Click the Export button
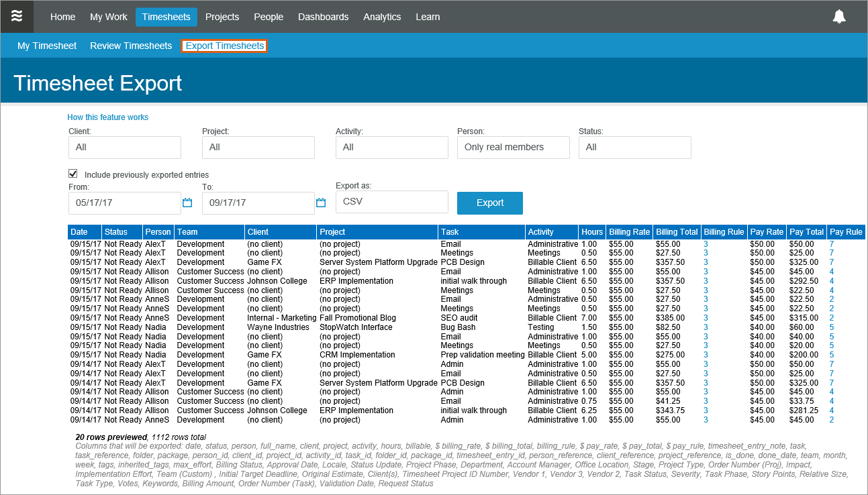 coord(489,203)
